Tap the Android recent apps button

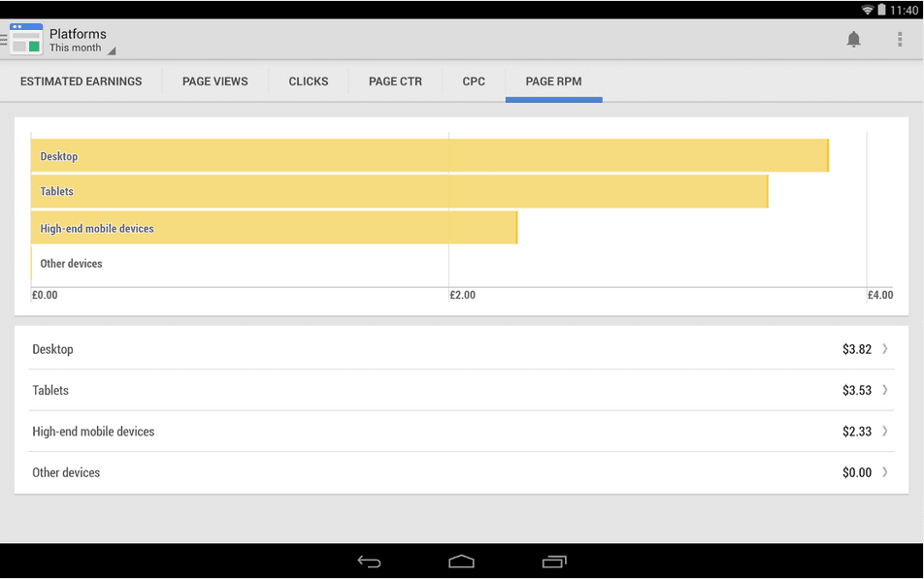point(553,562)
